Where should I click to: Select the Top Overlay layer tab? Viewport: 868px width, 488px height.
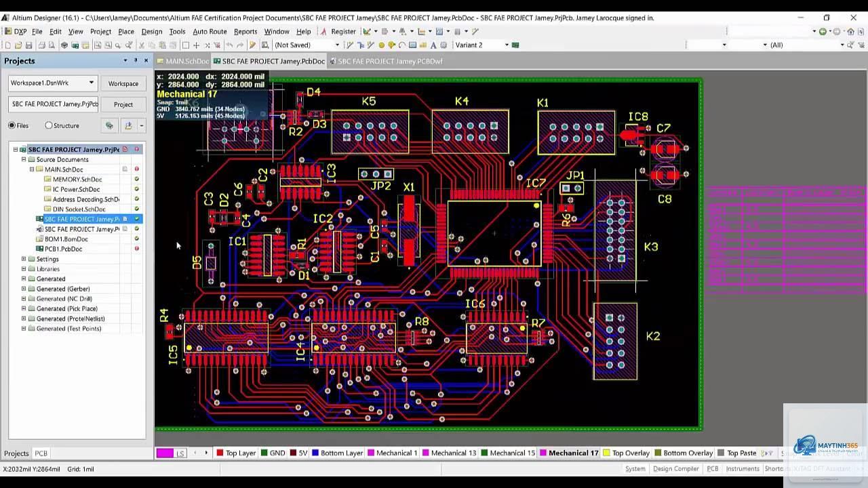pos(626,453)
